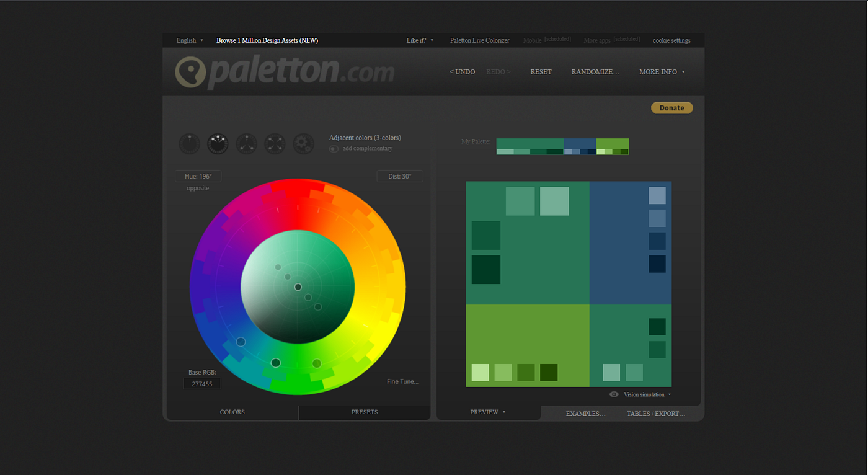Open Browse 1 Million Design Assets link
This screenshot has height=475, width=868.
click(267, 40)
